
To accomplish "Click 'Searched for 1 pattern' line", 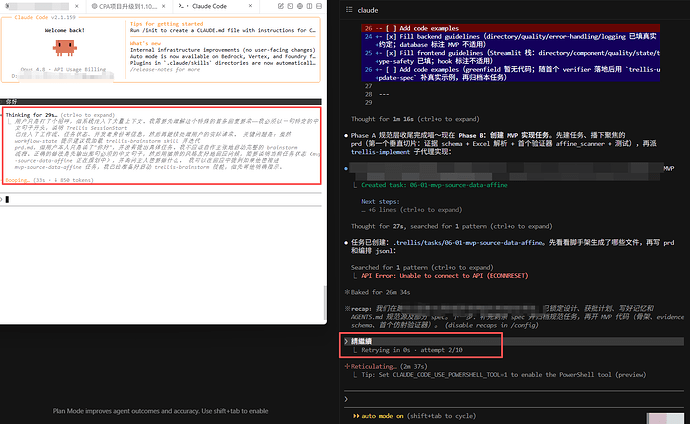I will [422, 267].
